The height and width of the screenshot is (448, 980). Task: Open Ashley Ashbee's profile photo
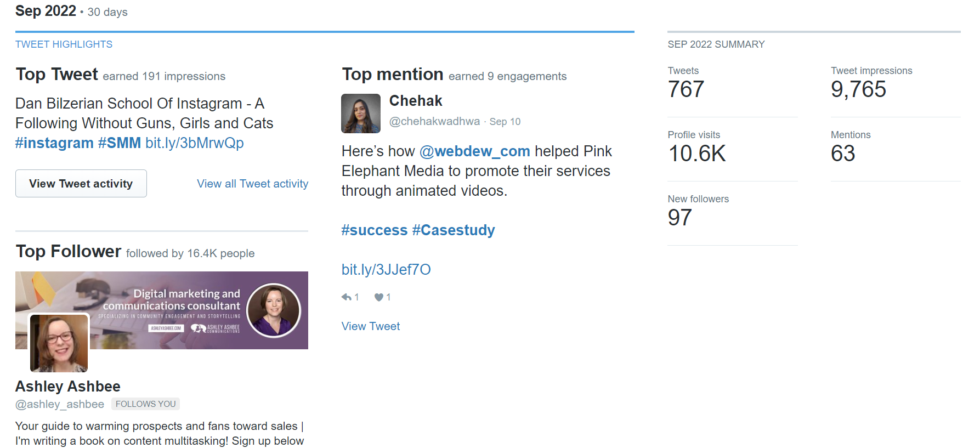(x=59, y=343)
